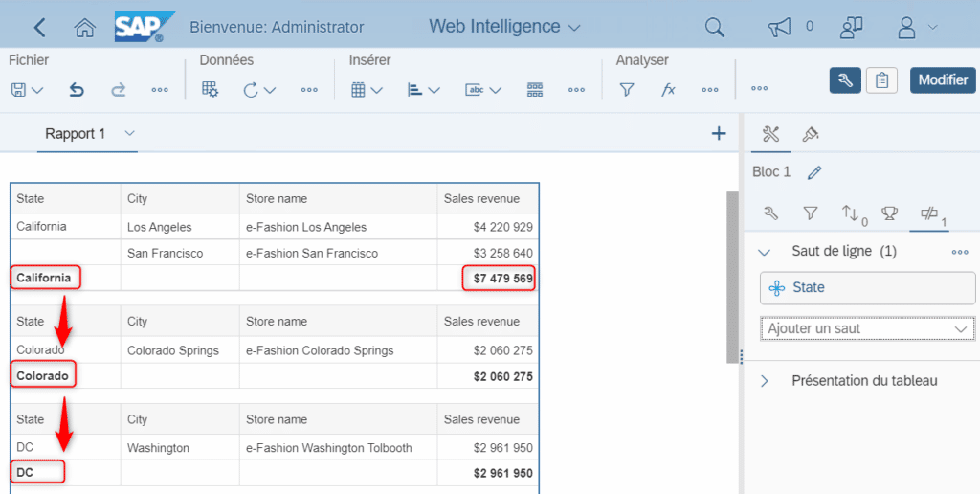The width and height of the screenshot is (980, 494).
Task: Insert a section icon
Action: pos(534,90)
